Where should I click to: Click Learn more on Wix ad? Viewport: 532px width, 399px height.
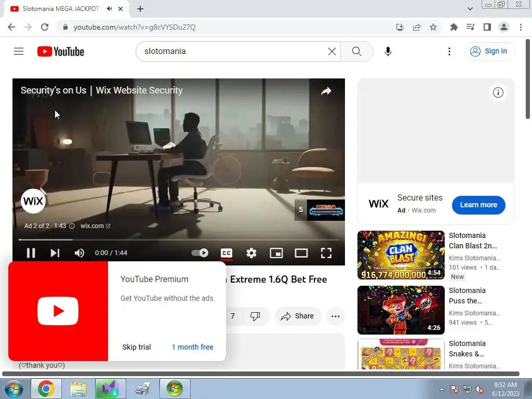point(478,205)
